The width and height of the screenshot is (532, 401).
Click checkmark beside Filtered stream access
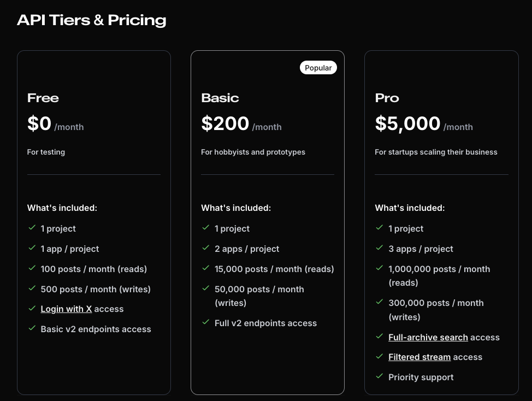380,356
